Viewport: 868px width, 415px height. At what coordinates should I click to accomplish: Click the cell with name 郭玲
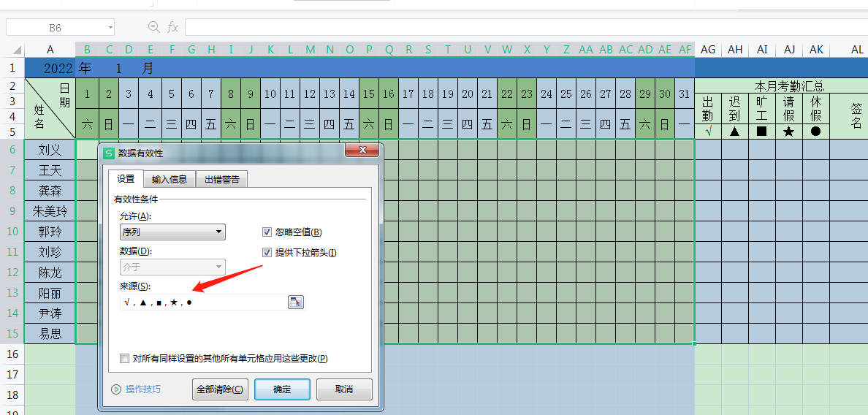coord(50,232)
